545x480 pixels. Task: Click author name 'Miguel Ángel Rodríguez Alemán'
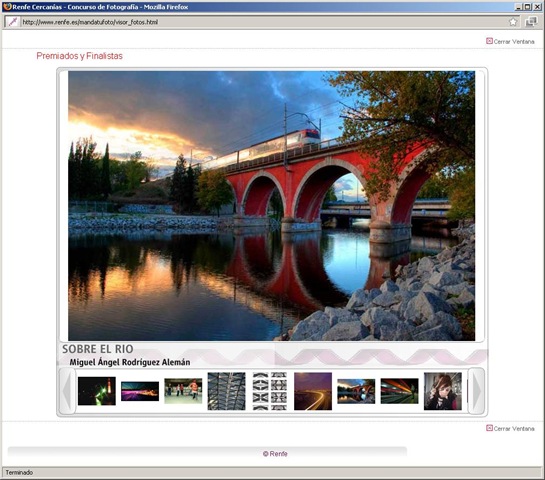130,362
